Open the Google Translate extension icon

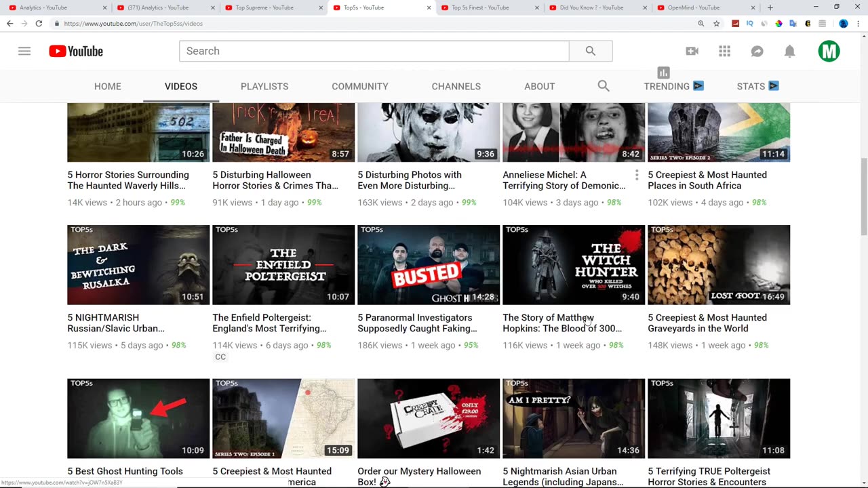tap(793, 23)
